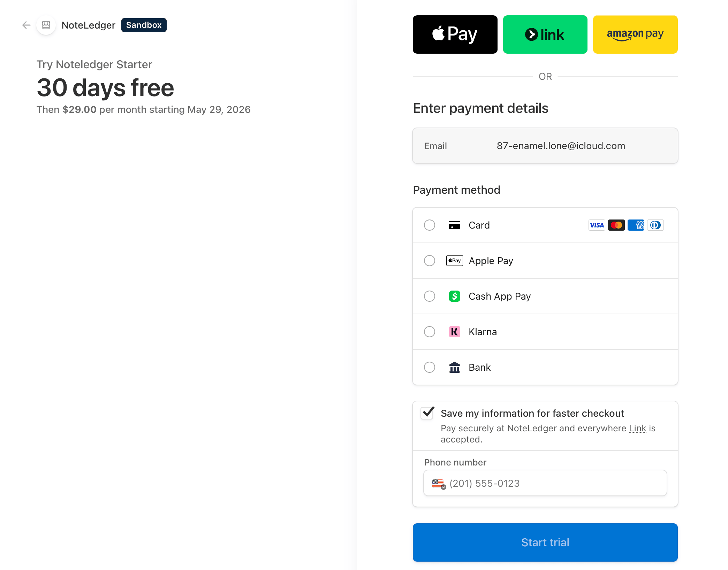Pay with the black Apple Pay button

(455, 34)
